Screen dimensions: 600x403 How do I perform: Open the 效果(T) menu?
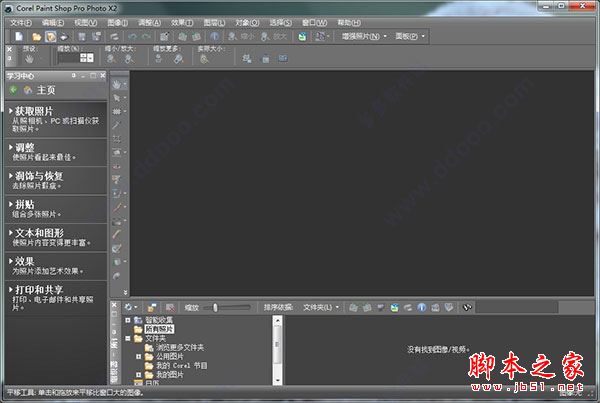coord(182,23)
